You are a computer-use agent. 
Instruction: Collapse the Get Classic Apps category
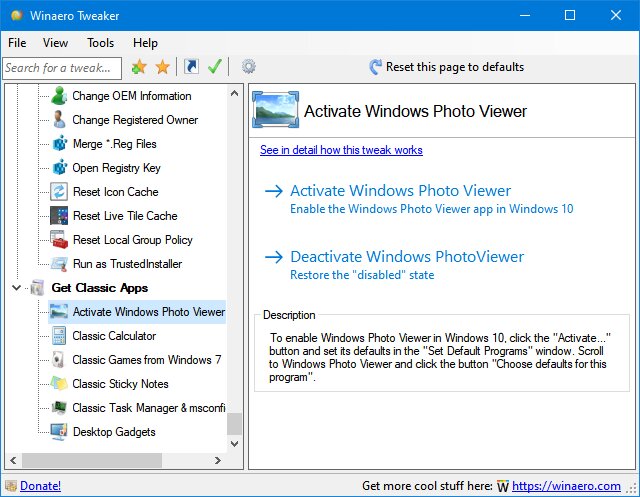pos(16,288)
